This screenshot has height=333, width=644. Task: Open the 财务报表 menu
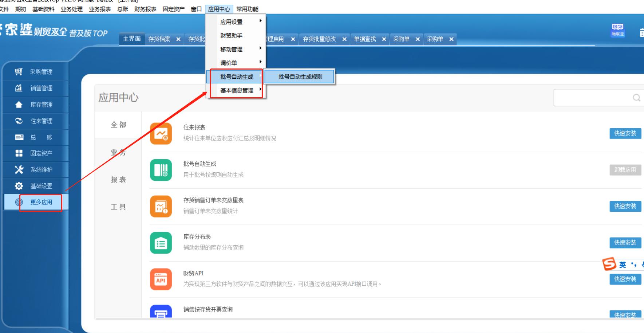coord(145,9)
